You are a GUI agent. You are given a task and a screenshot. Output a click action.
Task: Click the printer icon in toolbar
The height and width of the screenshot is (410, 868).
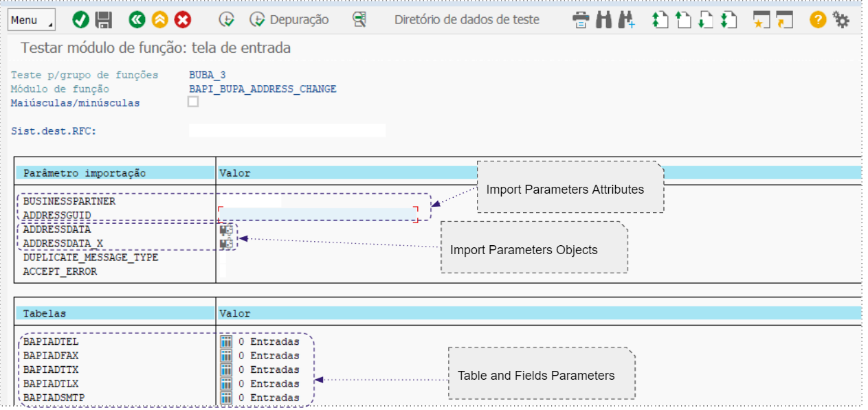point(581,20)
